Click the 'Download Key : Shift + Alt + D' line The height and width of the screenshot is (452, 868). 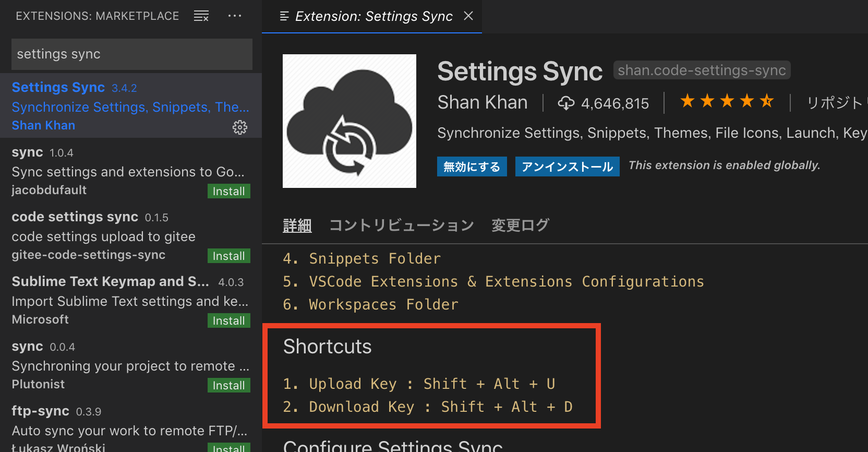(428, 407)
